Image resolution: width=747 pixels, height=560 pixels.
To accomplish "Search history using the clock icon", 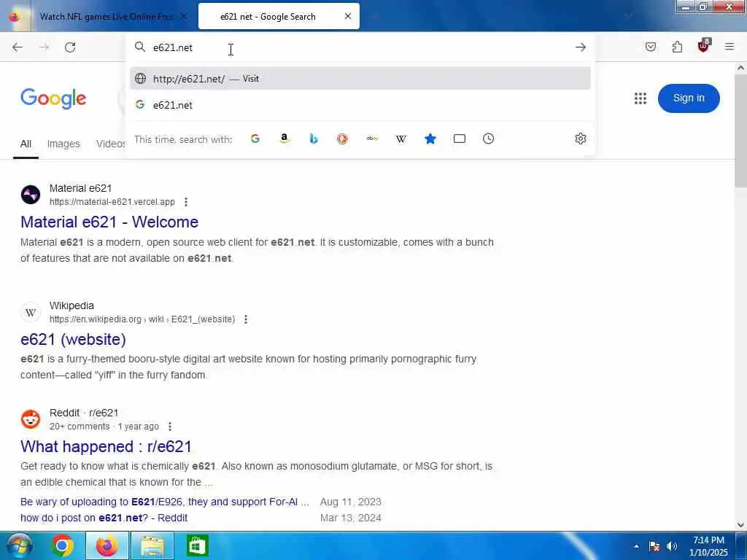I will click(x=488, y=139).
